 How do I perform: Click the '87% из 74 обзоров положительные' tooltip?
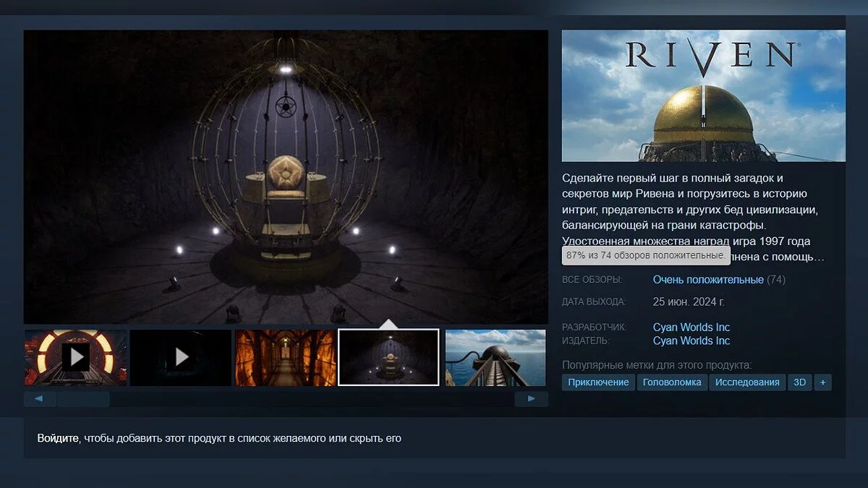pyautogui.click(x=646, y=256)
